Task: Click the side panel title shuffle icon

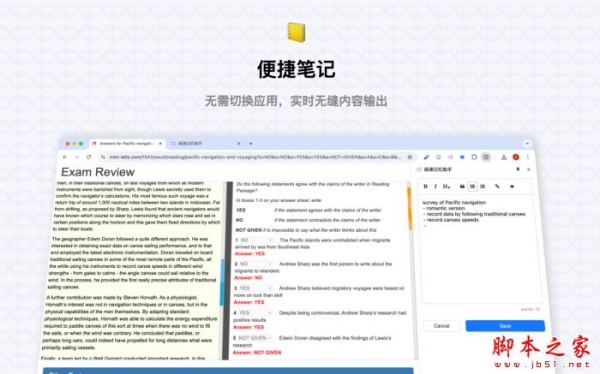Action: point(419,169)
